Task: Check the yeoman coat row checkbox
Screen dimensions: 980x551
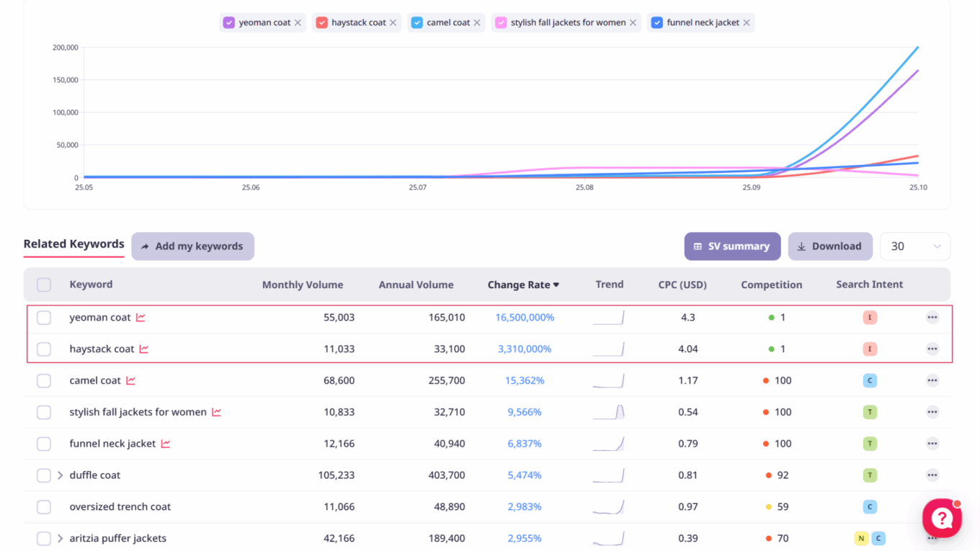Action: [44, 318]
